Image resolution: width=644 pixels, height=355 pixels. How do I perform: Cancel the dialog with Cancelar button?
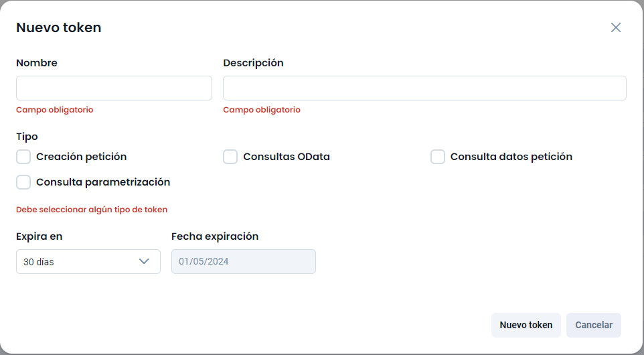594,325
